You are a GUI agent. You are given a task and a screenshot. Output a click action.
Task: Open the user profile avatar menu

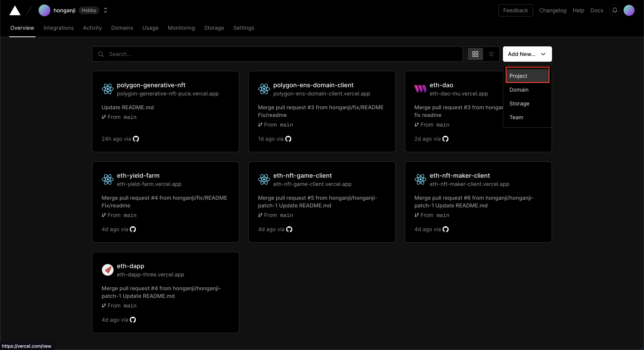[629, 11]
